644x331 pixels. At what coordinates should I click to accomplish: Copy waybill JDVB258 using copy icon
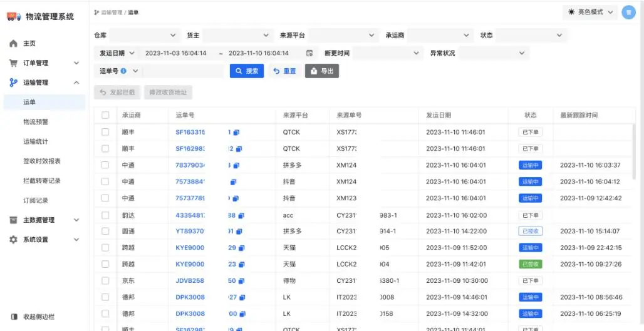tap(241, 281)
